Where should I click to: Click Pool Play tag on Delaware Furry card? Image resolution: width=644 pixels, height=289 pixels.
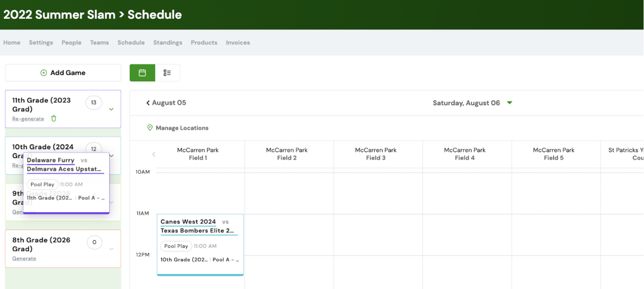[x=42, y=184]
